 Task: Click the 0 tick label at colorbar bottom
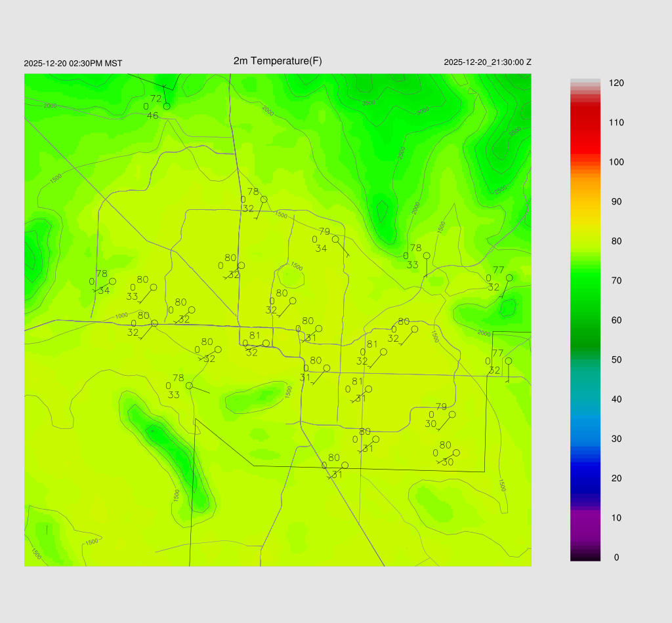coord(616,557)
